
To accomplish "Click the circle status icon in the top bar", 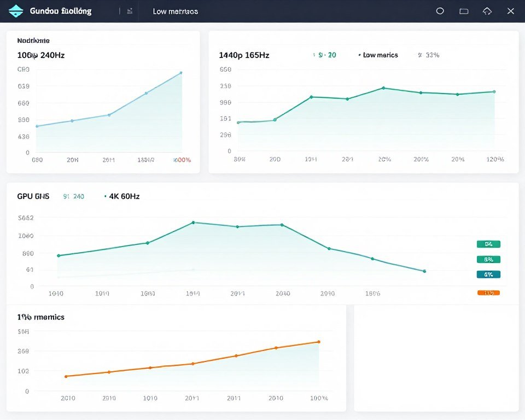I will (x=440, y=10).
